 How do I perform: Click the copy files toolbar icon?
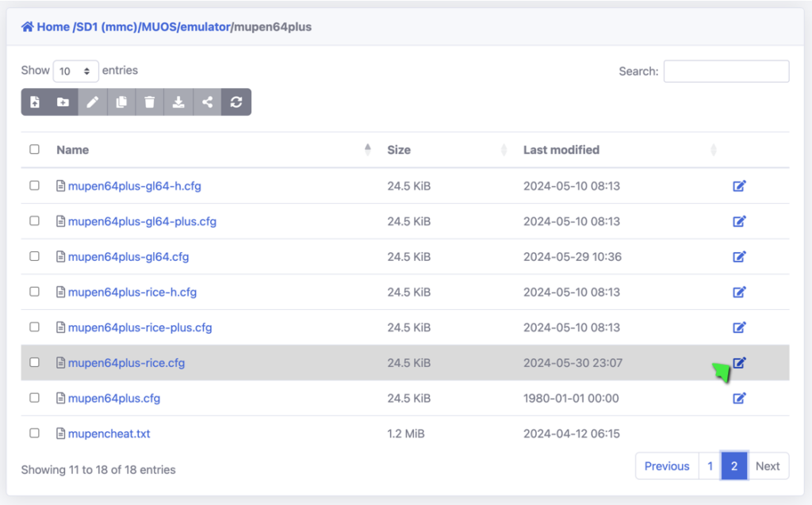121,102
